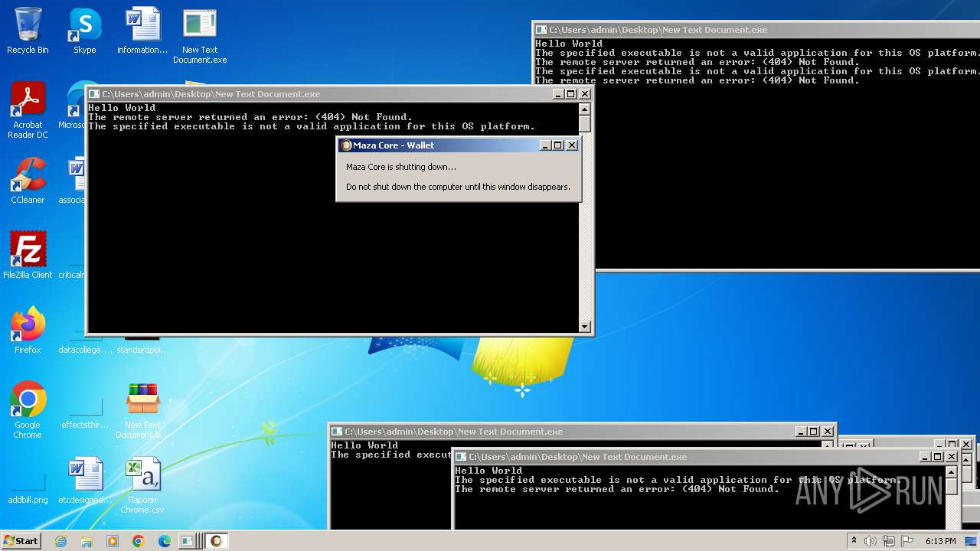Maximize the middle console window
Image resolution: width=980 pixels, height=551 pixels.
(x=571, y=94)
